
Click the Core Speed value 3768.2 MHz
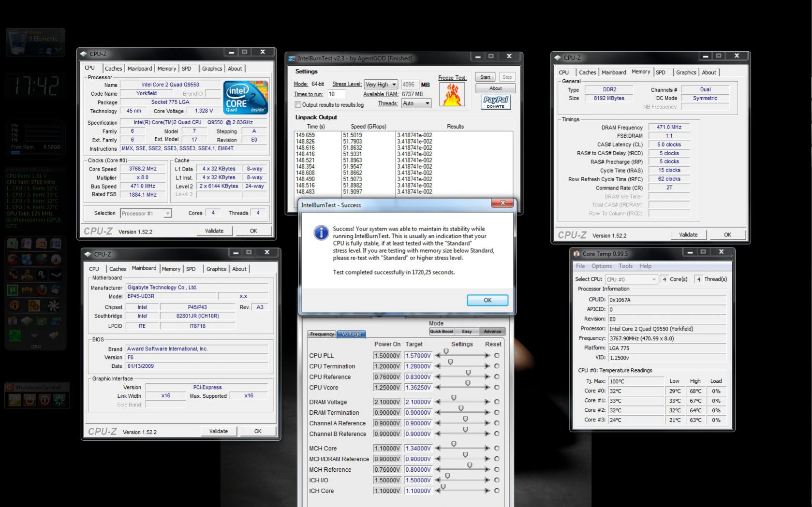(143, 169)
